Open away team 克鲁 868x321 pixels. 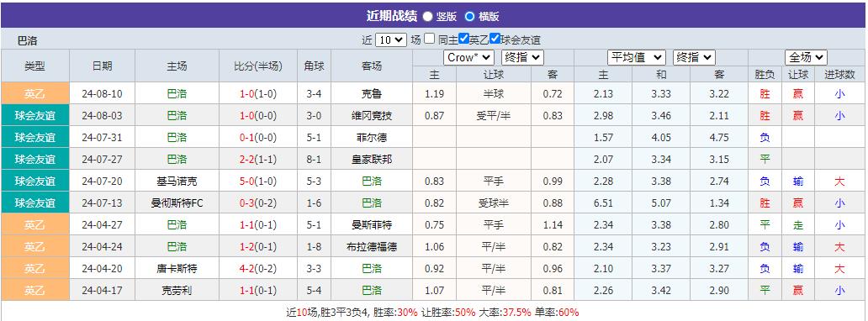click(x=372, y=94)
